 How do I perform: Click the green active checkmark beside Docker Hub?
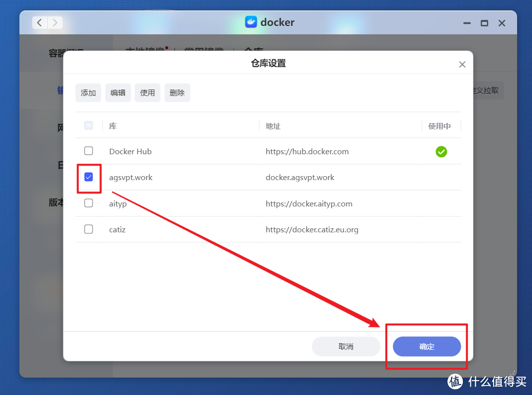coord(441,152)
